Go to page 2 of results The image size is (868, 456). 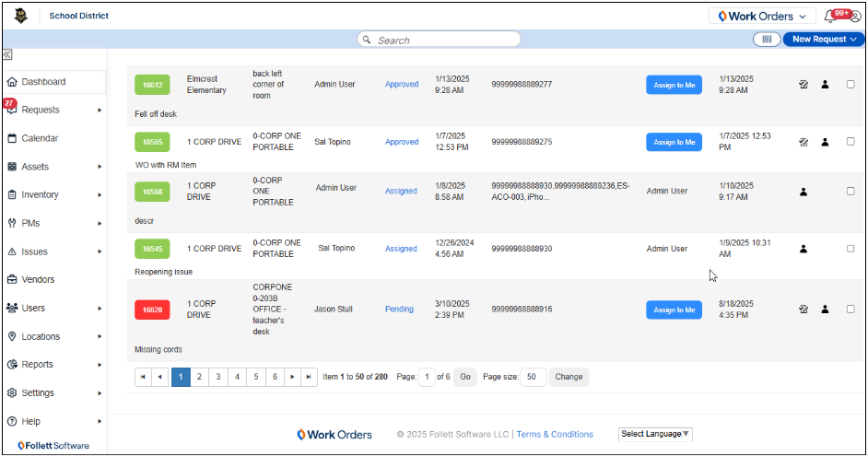click(199, 377)
